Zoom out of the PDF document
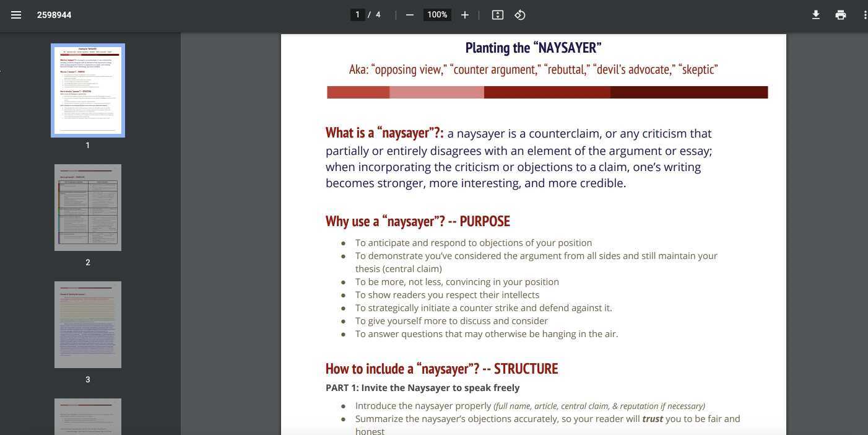868x435 pixels. (409, 15)
